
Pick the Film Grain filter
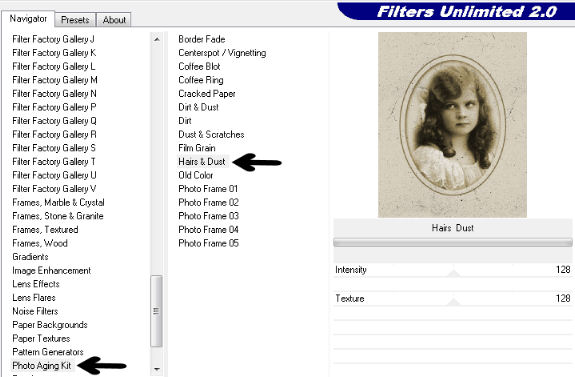[197, 148]
